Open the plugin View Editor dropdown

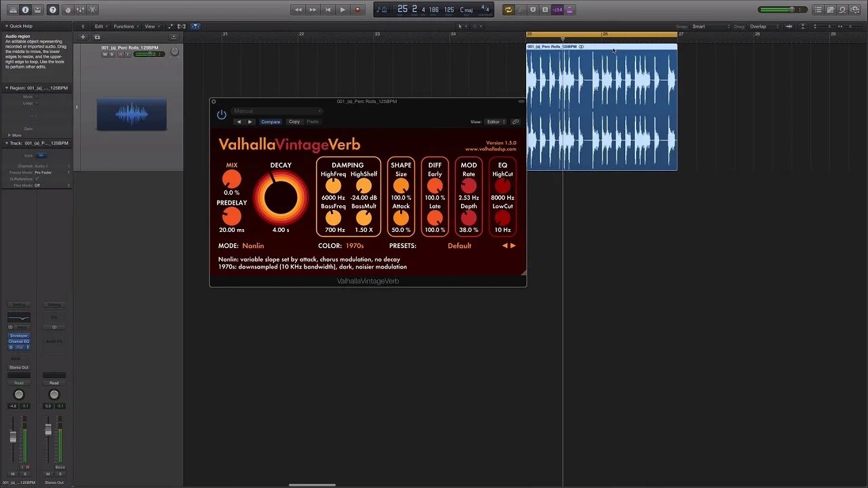(496, 122)
